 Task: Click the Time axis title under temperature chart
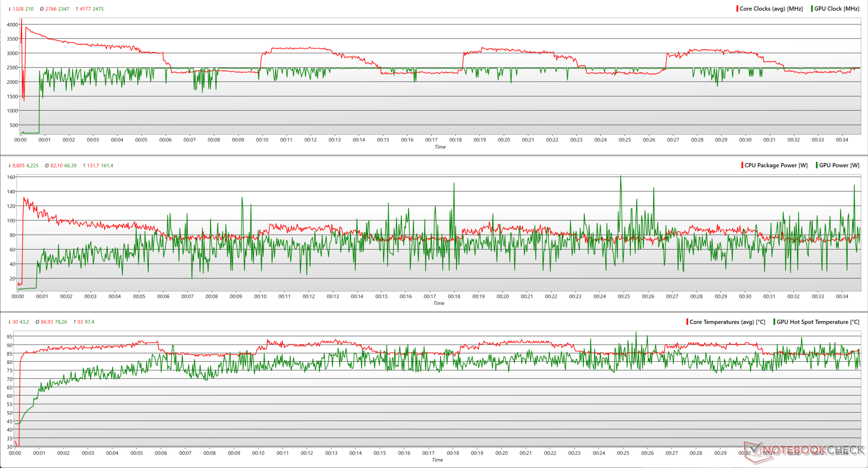437,460
